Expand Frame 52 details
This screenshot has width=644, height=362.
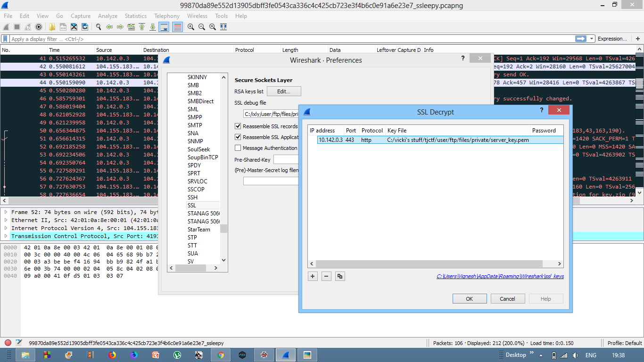[x=6, y=212]
